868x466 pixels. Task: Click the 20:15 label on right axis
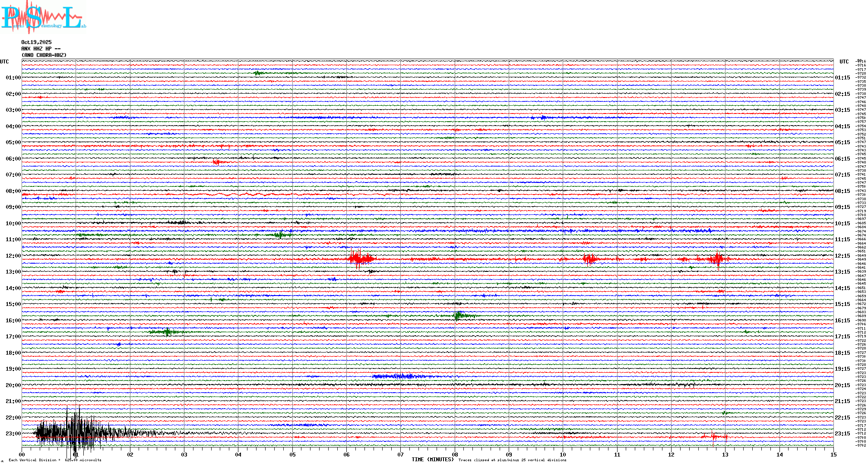point(842,385)
